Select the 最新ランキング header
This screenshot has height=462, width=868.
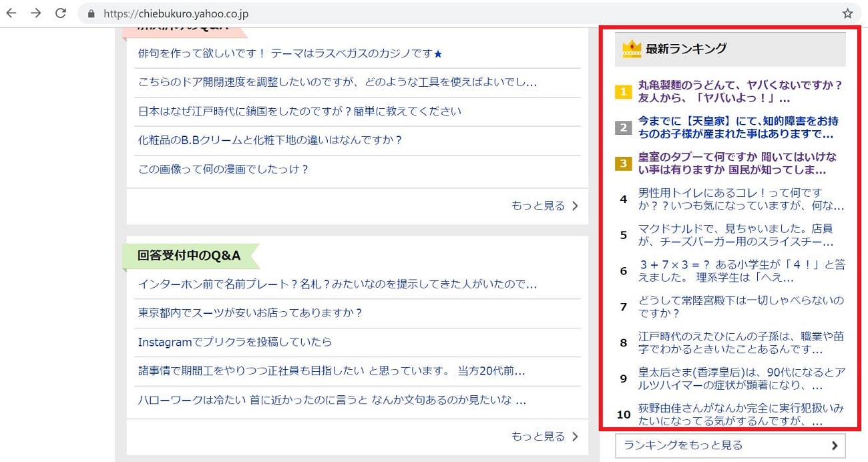coord(686,49)
